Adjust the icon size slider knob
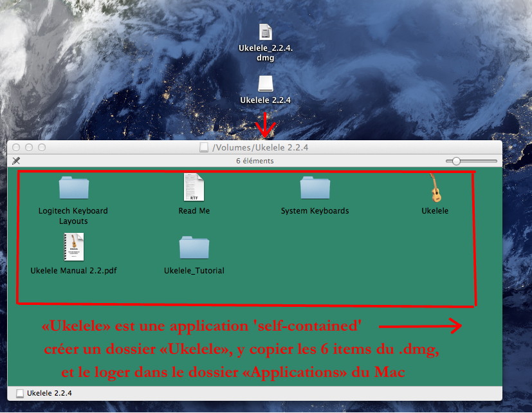 point(456,161)
